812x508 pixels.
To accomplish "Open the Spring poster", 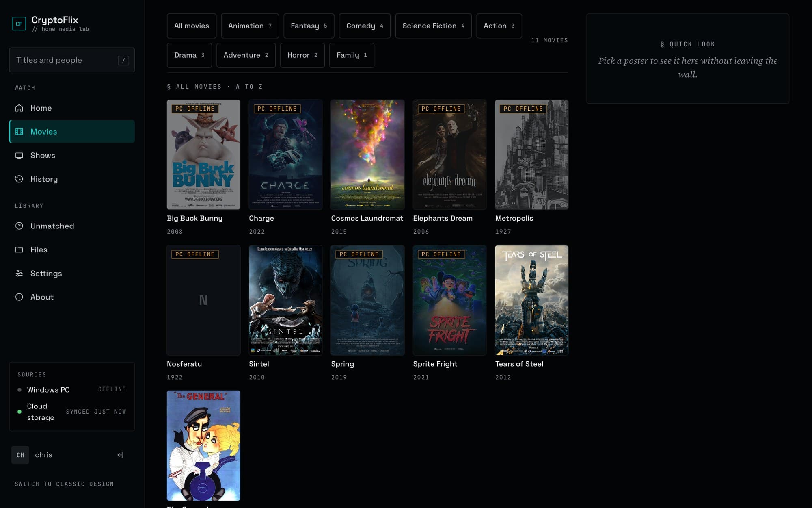I will point(367,300).
